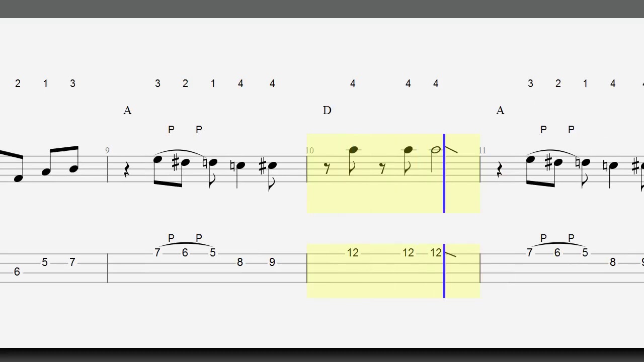The width and height of the screenshot is (644, 362).
Task: Click fret number 9 in measure 9 tab
Action: pyautogui.click(x=272, y=262)
